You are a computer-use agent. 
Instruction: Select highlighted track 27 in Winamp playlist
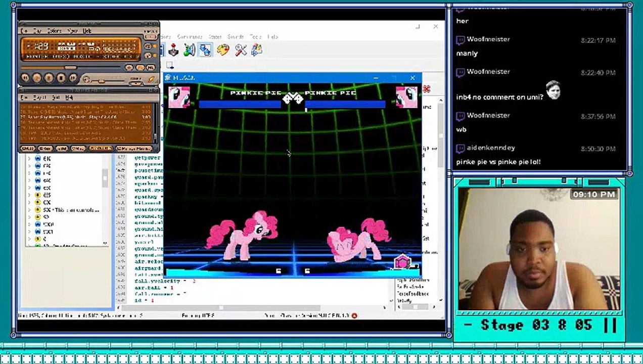click(x=86, y=117)
